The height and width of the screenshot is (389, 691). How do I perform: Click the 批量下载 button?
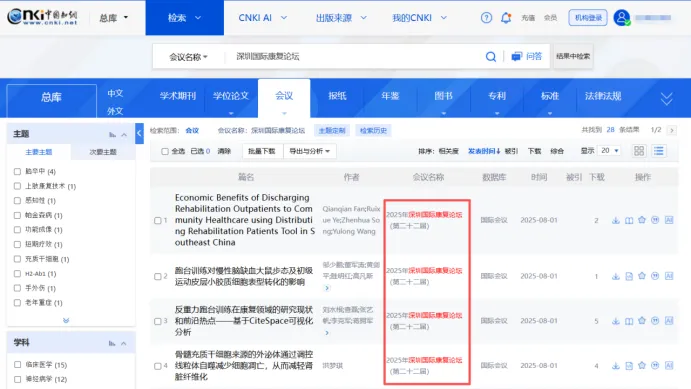click(x=262, y=151)
